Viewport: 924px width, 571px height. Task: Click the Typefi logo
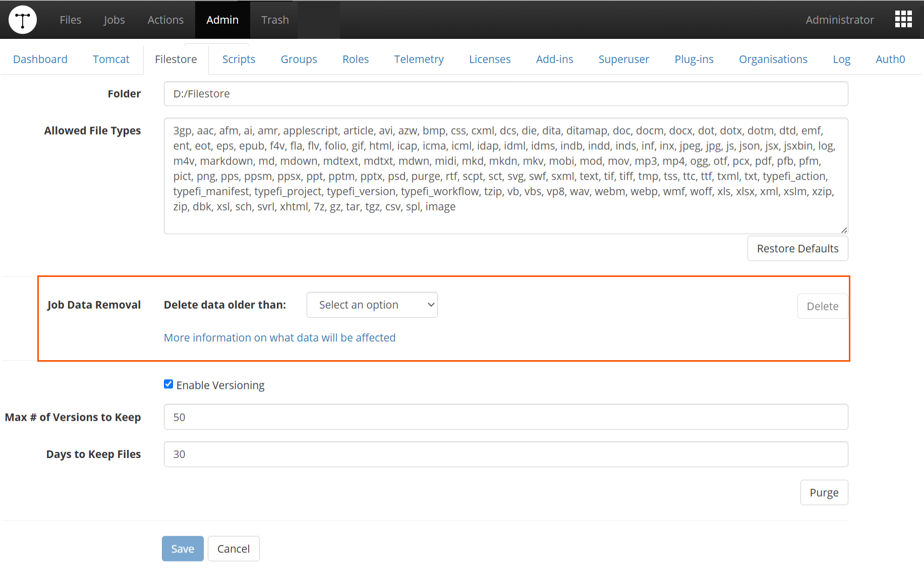click(22, 19)
